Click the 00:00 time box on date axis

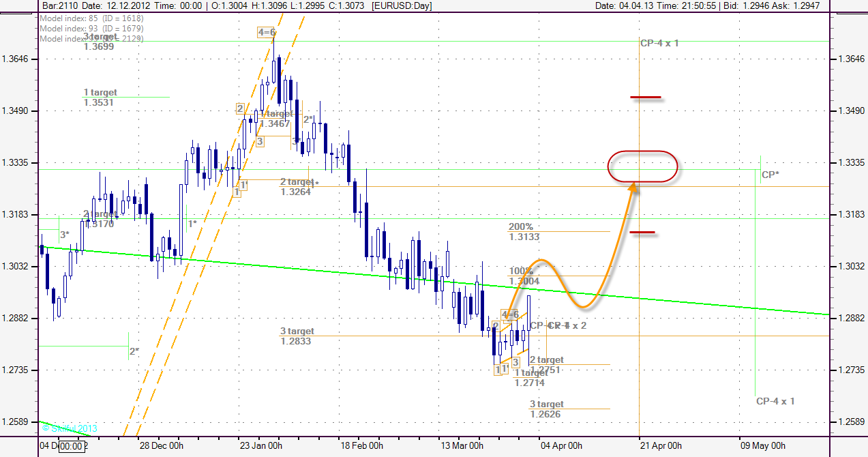(x=71, y=446)
